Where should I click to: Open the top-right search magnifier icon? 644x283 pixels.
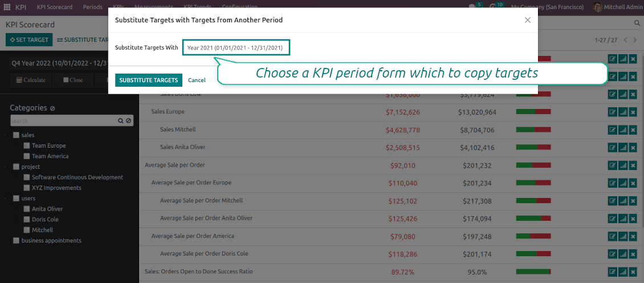(x=637, y=23)
